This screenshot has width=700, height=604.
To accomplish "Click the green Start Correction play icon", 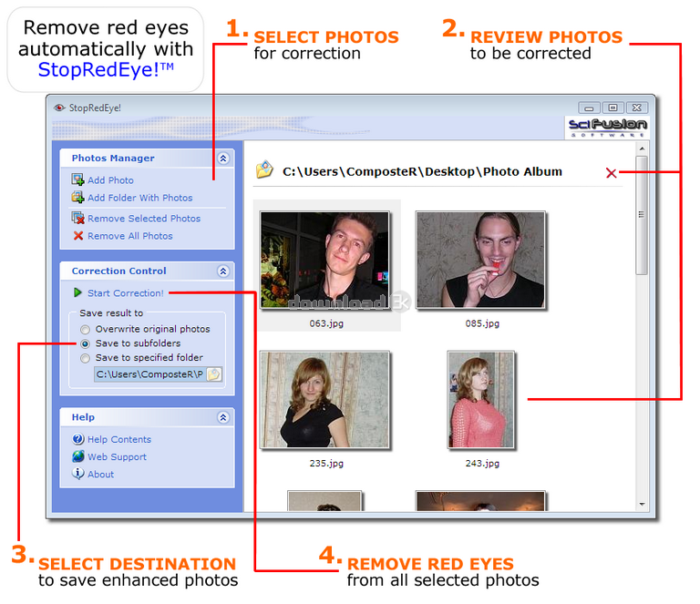I will click(77, 292).
